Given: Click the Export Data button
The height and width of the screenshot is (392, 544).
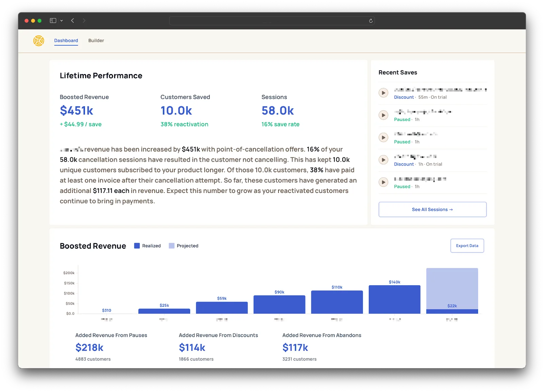Looking at the screenshot, I should [467, 246].
